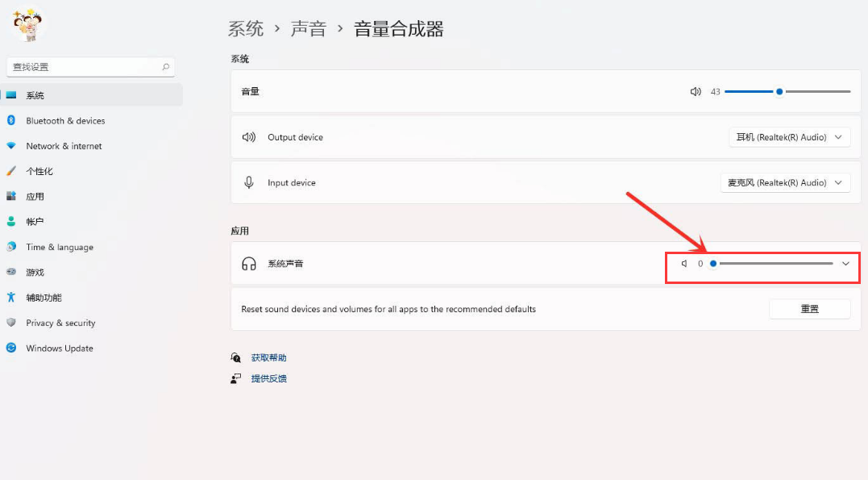Click the headphones icon next to 系统声音

click(248, 263)
